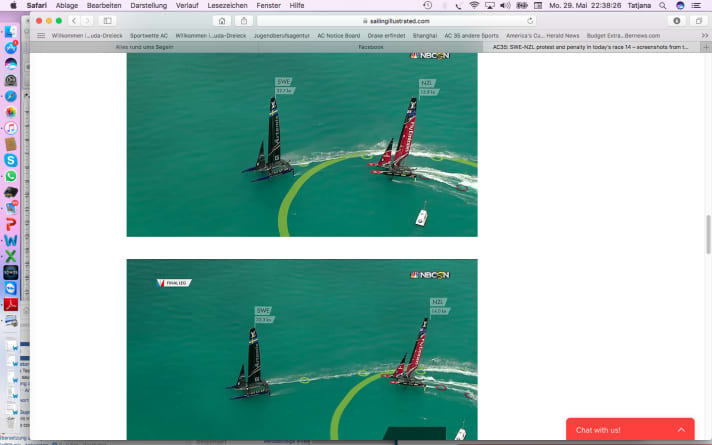Toggle the Safari sidebar button
This screenshot has height=445, width=712.
tap(108, 21)
